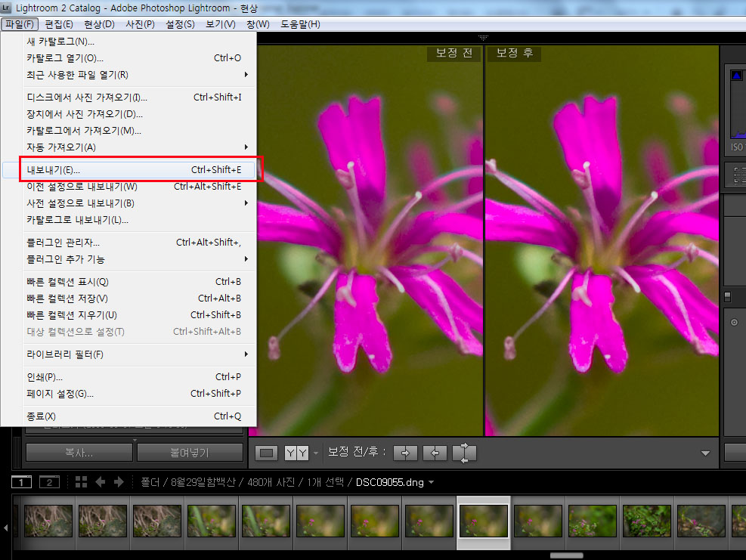Open the 현상(D) menu in menu bar
This screenshot has height=560, width=746.
tap(99, 24)
